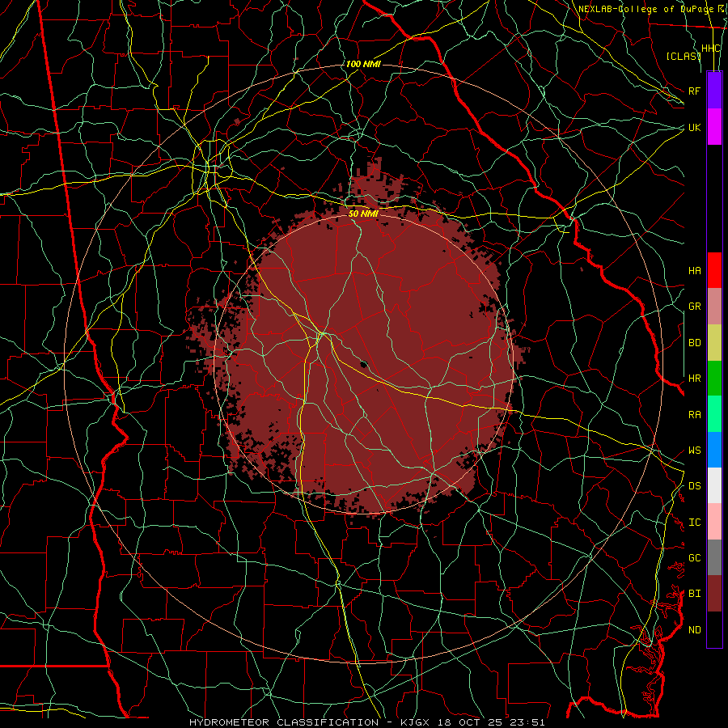Click the GC legend label
728x728 pixels.
[x=695, y=558]
